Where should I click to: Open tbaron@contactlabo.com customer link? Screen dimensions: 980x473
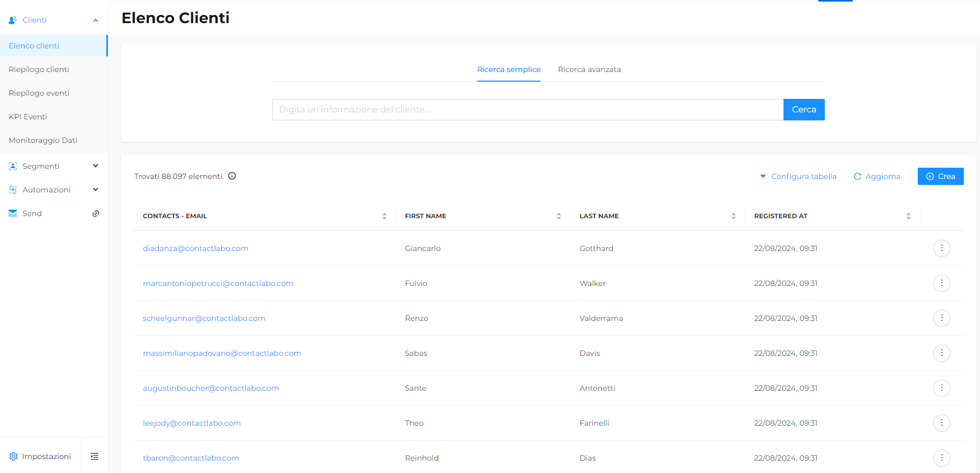click(x=191, y=458)
